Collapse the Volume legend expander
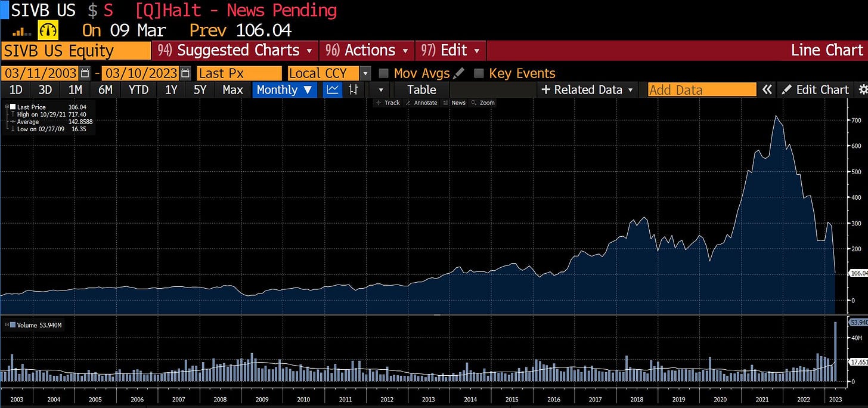Viewport: 868px width, 408px height. [7, 324]
